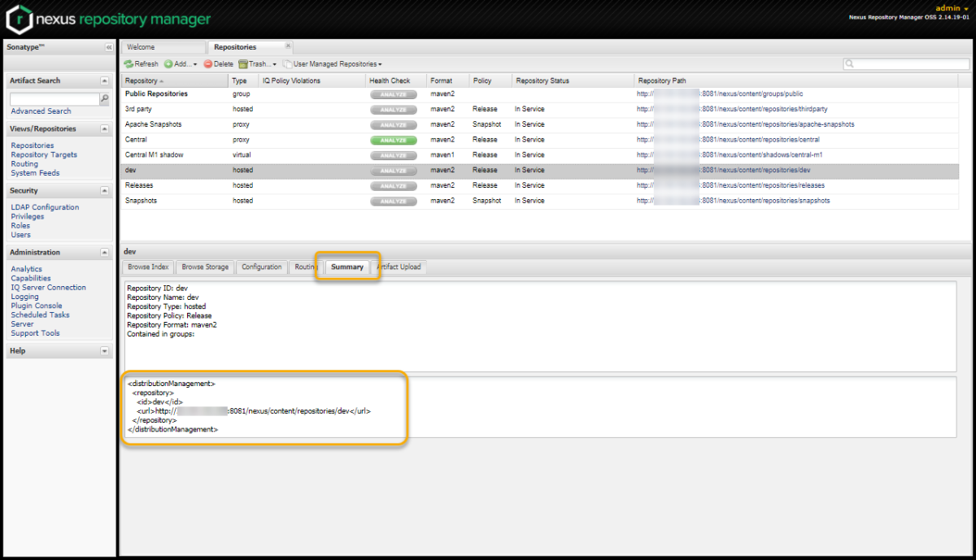
Task: Click the Health Check column header
Action: [396, 81]
